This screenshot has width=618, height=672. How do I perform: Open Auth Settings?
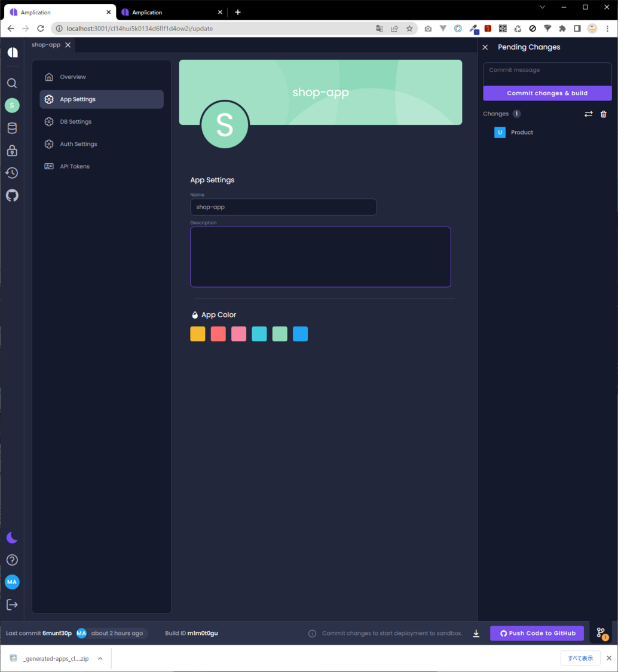pyautogui.click(x=102, y=144)
